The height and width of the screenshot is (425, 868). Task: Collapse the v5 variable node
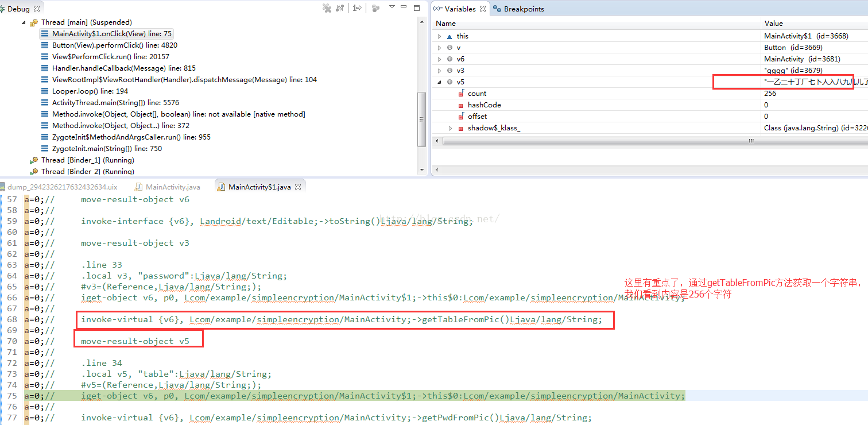[x=440, y=82]
